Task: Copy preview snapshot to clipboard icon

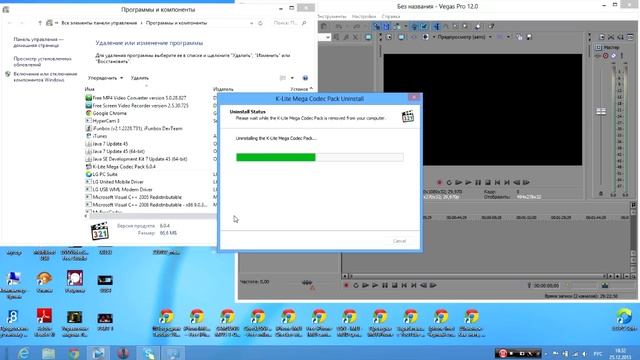Action: [x=519, y=37]
